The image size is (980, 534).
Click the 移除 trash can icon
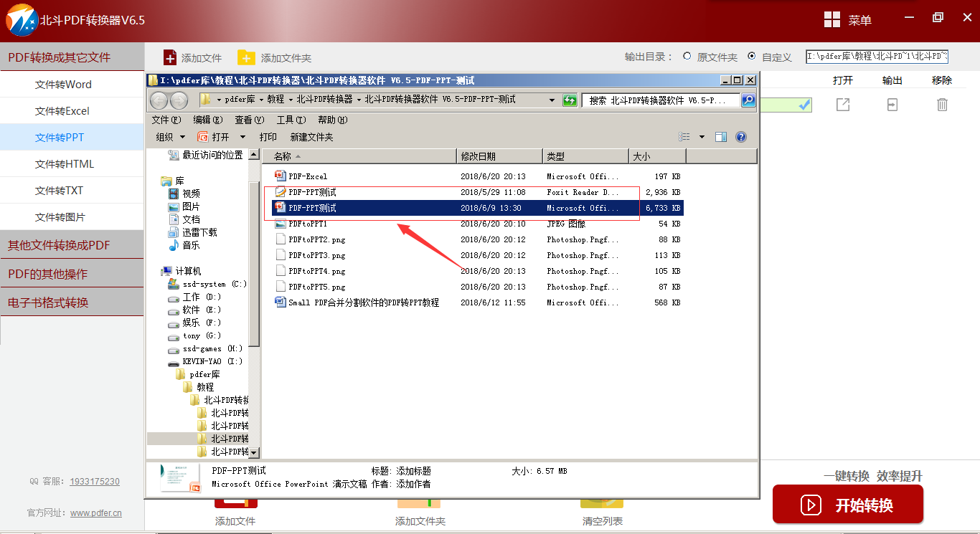[942, 105]
